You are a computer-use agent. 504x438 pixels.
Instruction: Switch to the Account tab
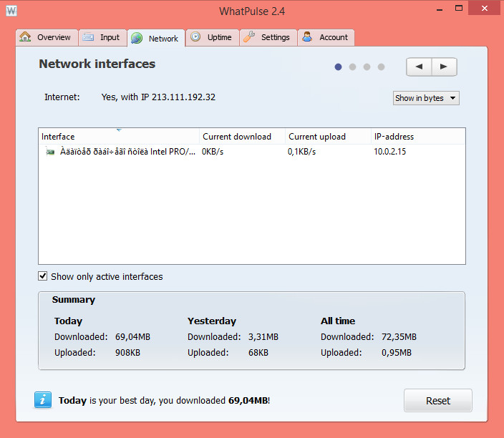click(326, 38)
